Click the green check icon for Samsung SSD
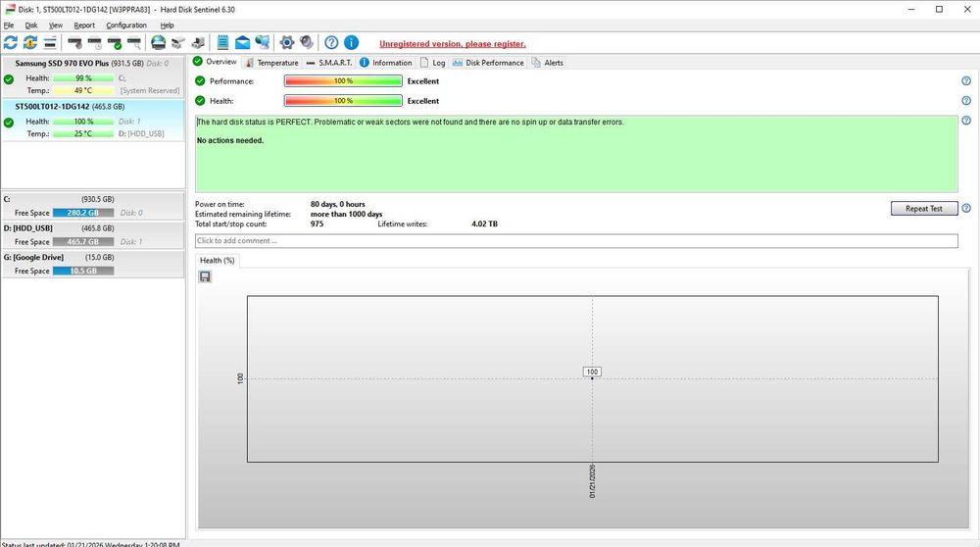Screen dimensions: 980x547 9,79
